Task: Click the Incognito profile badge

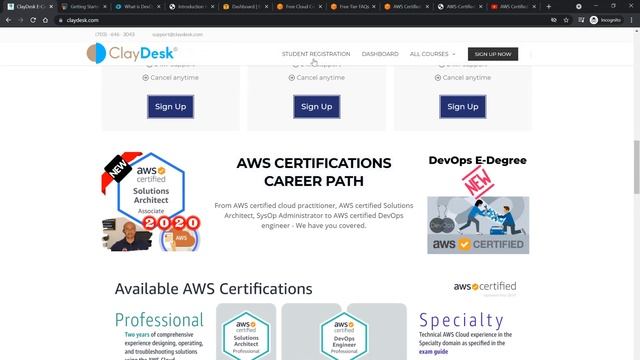Action: (606, 20)
